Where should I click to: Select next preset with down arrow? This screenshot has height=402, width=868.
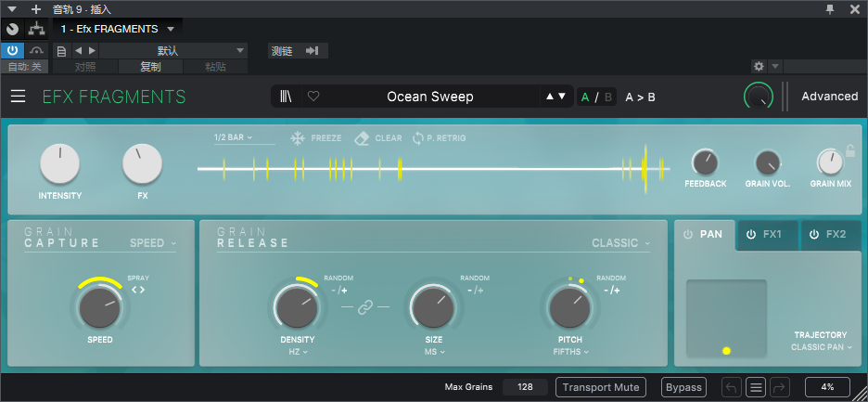562,96
